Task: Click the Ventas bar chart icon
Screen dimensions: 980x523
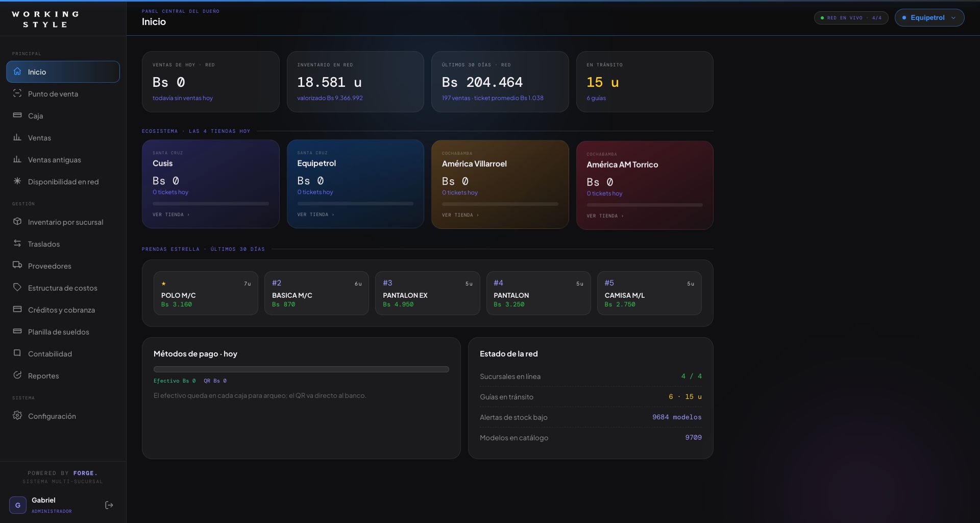Action: click(x=17, y=137)
